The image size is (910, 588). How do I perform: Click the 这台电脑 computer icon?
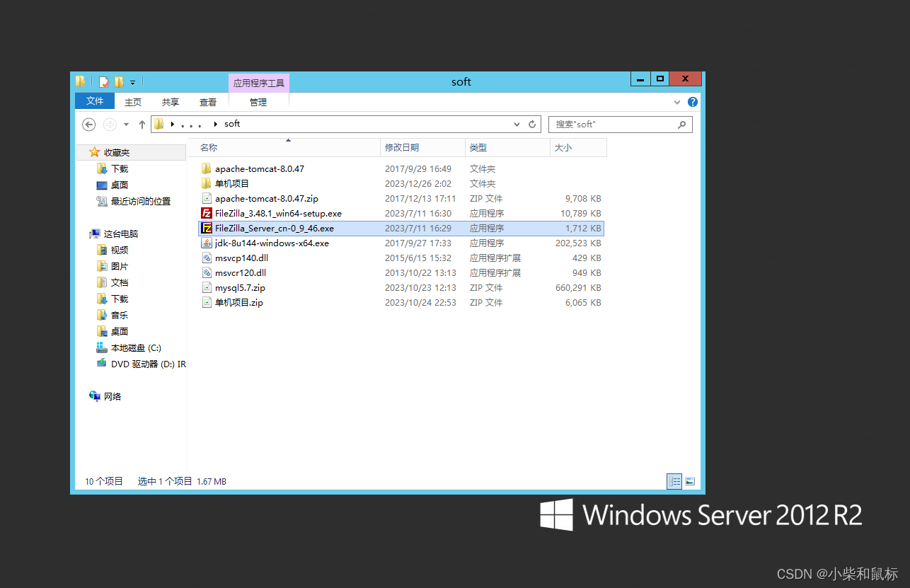95,234
